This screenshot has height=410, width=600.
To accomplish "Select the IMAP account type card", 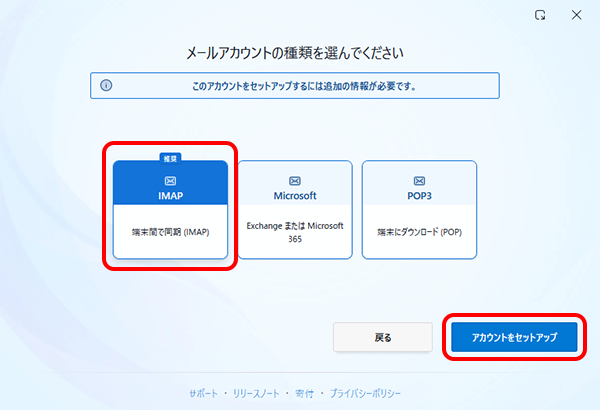I will coord(170,210).
